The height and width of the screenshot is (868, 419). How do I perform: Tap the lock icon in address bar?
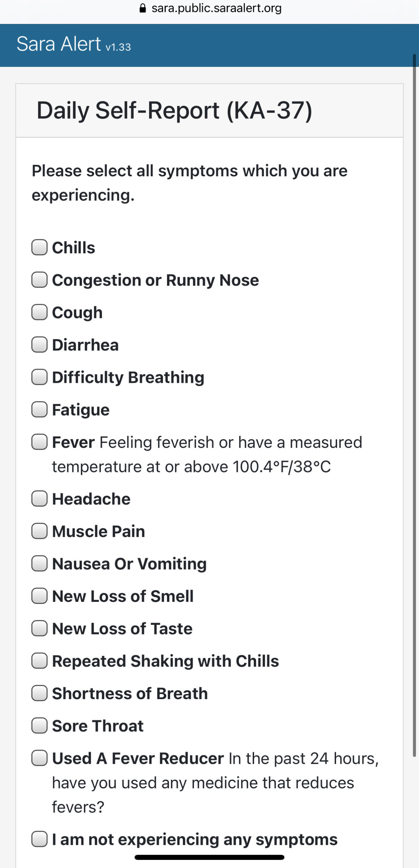coord(143,8)
